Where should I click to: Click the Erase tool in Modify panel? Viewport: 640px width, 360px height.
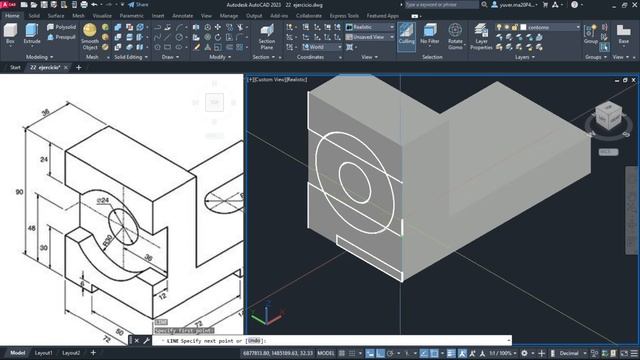(x=197, y=47)
